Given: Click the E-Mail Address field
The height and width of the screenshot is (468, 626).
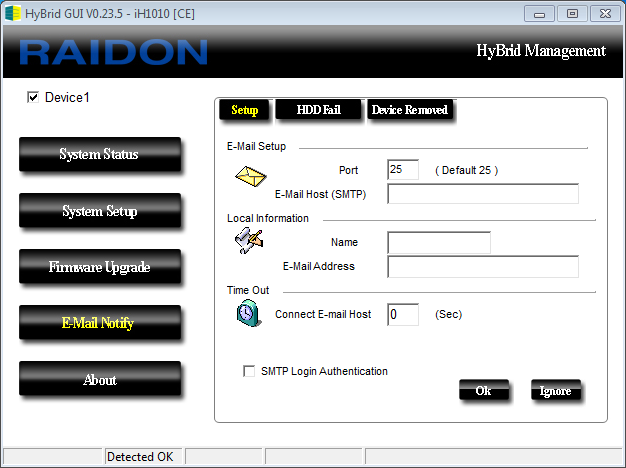Looking at the screenshot, I should pyautogui.click(x=483, y=266).
